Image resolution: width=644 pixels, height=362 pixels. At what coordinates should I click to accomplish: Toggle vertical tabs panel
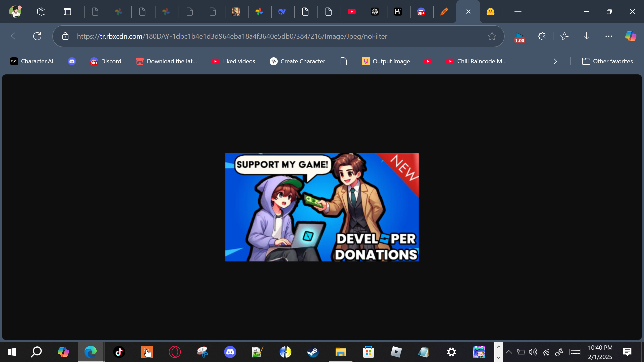(x=67, y=12)
